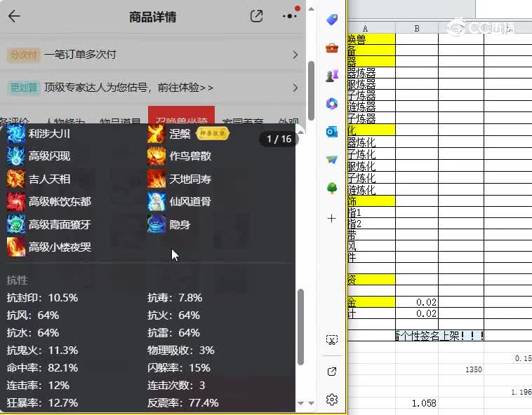532x415 pixels.
Task: Click the 狂暴率: 12.7% stat
Action: 42,403
